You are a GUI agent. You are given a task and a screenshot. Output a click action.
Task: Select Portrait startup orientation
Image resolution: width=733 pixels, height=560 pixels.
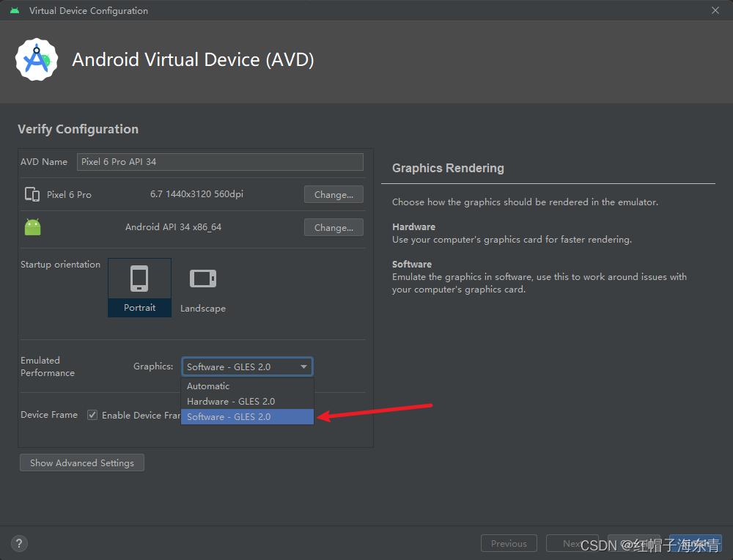[x=139, y=287]
